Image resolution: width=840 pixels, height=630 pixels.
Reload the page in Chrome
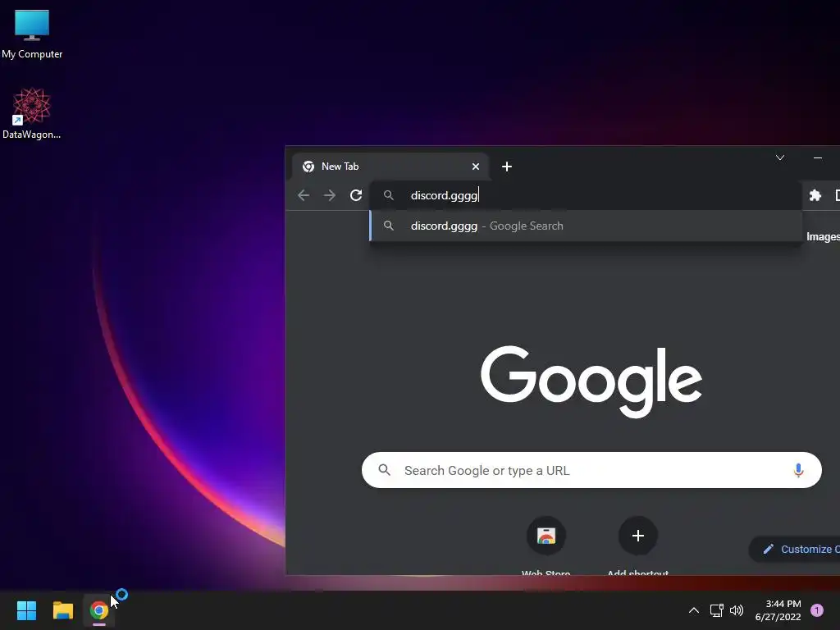[x=356, y=195]
